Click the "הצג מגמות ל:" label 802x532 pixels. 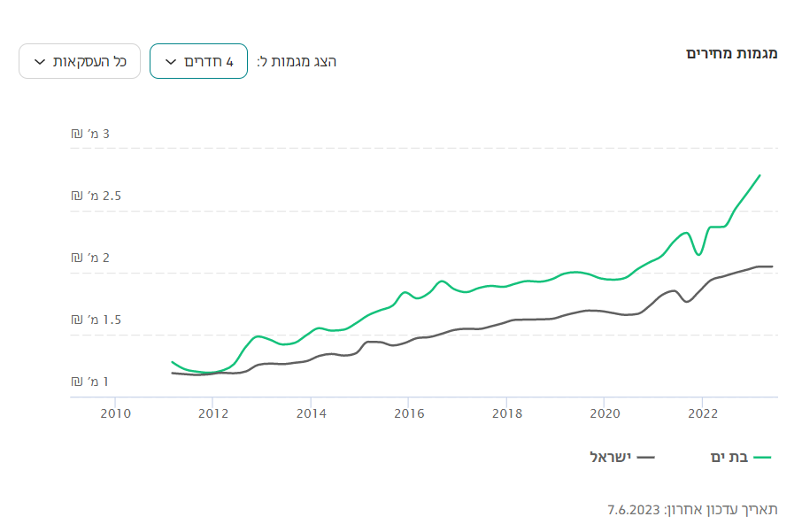[297, 61]
